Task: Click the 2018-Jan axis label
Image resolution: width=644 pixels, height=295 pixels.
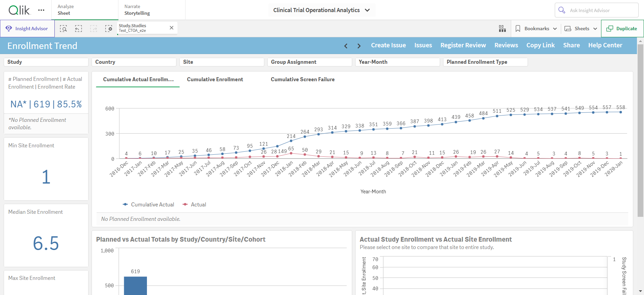Action: coord(284,168)
